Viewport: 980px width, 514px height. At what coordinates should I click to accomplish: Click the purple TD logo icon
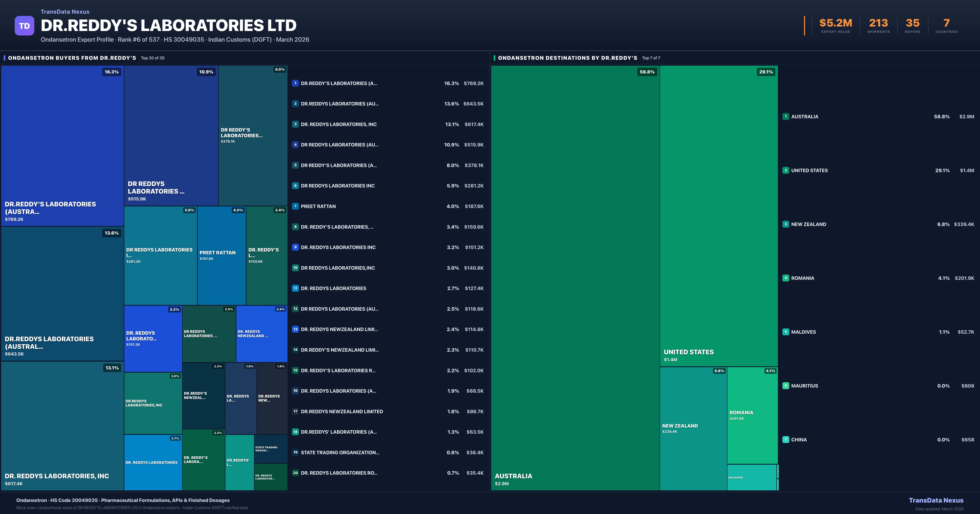tap(24, 26)
